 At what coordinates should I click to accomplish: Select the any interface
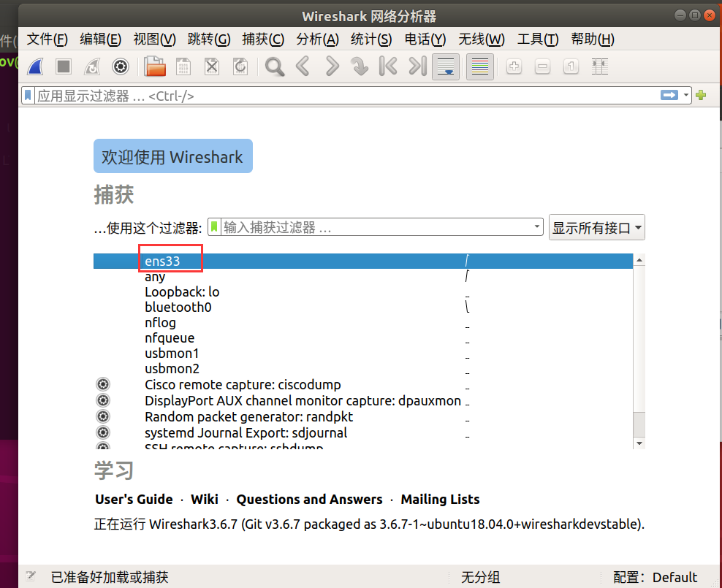coord(363,277)
